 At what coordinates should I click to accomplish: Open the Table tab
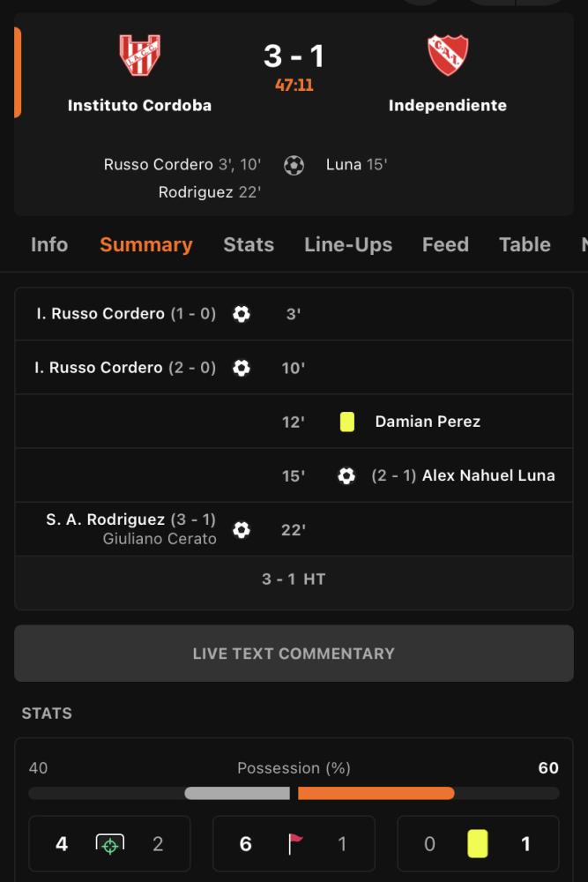525,244
